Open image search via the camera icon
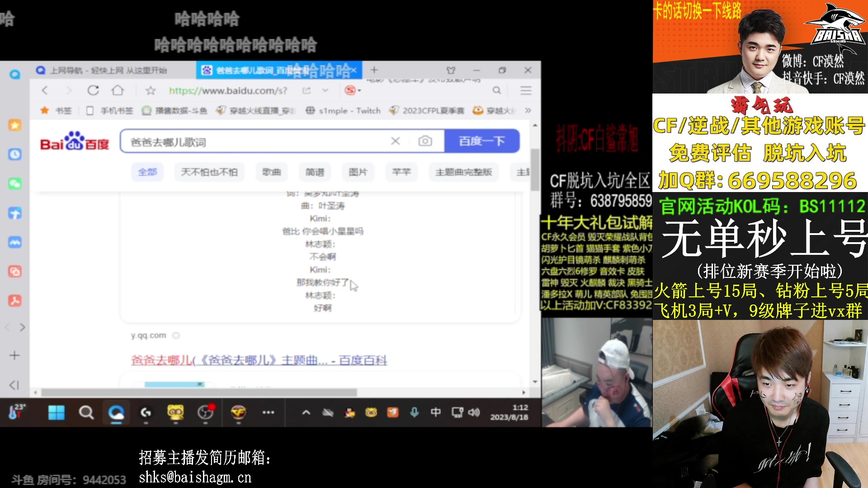The height and width of the screenshot is (488, 868). (x=425, y=141)
